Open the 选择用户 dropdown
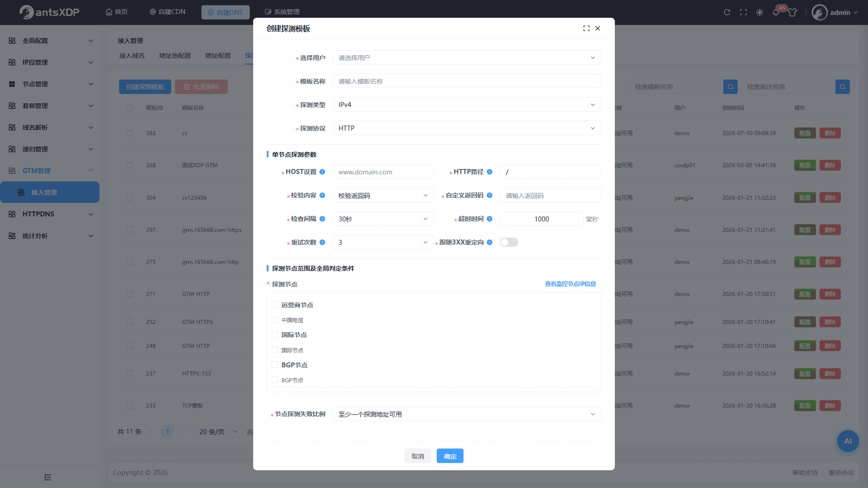The width and height of the screenshot is (868, 488). (x=467, y=58)
